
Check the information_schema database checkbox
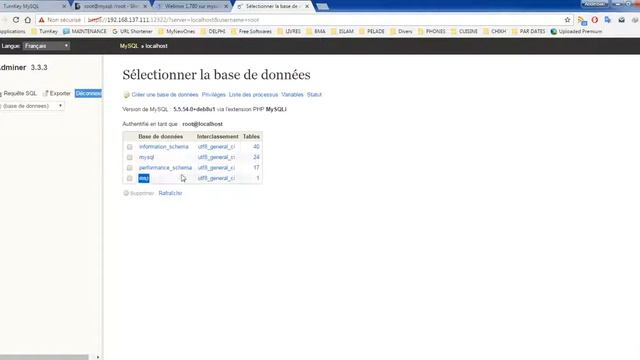(x=129, y=147)
